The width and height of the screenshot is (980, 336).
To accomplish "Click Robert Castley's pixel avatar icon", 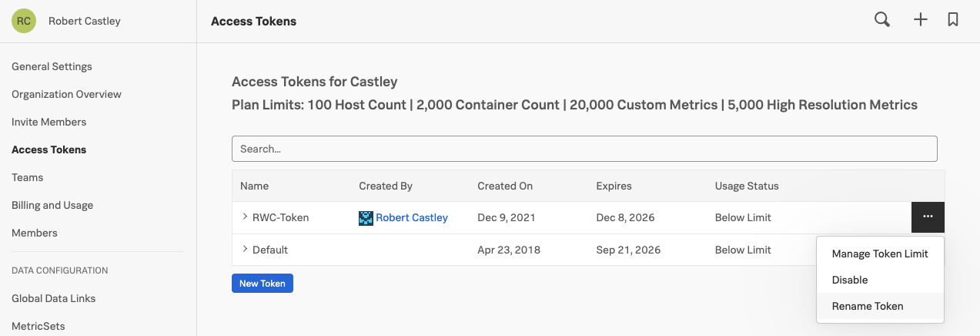I will (366, 218).
